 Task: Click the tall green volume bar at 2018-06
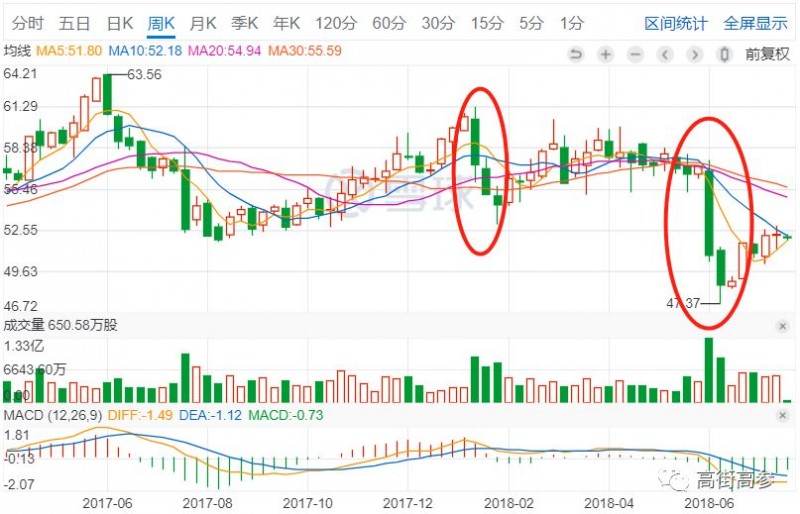click(709, 369)
